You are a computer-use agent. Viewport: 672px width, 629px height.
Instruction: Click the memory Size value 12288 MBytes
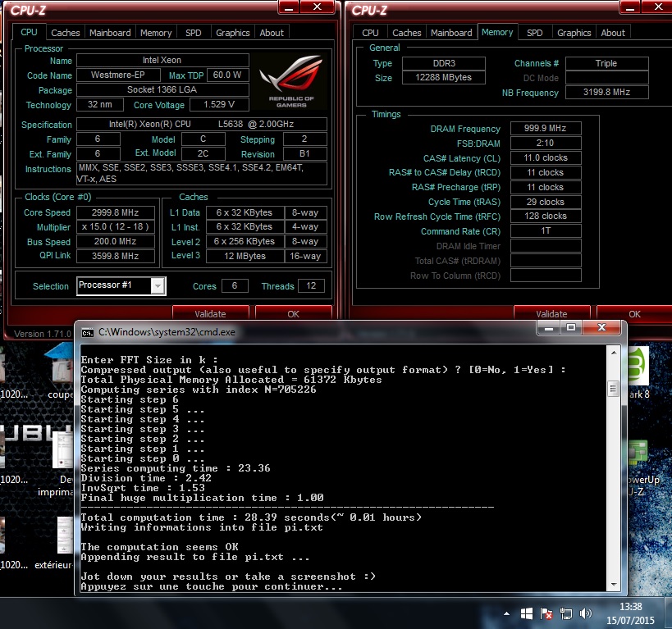[x=444, y=78]
